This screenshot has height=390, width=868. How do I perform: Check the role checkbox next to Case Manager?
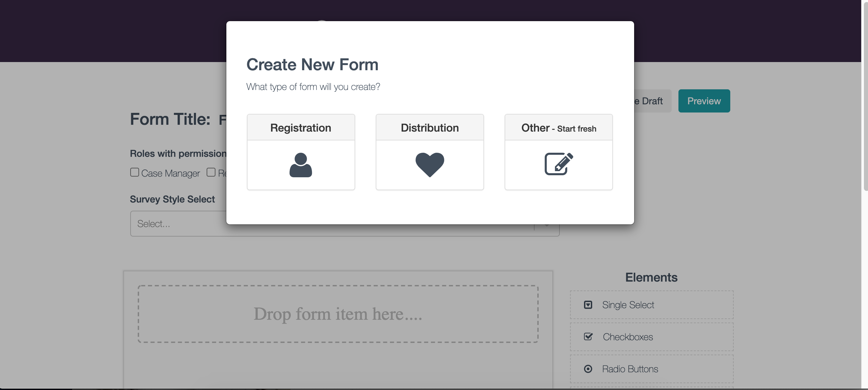click(x=134, y=172)
